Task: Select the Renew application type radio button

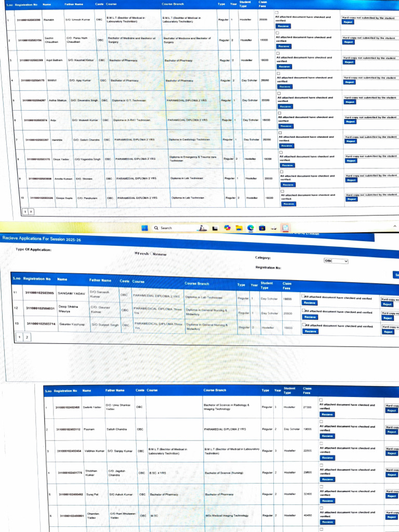Action: (152, 254)
